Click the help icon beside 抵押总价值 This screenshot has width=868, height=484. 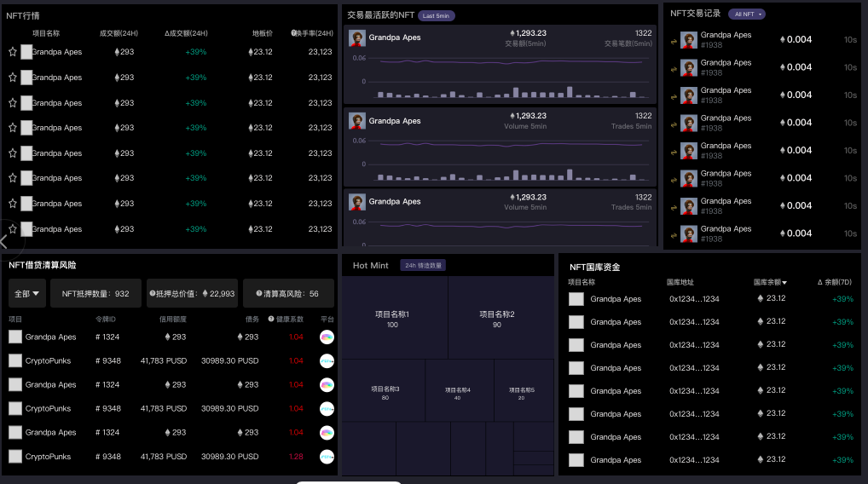click(x=153, y=293)
